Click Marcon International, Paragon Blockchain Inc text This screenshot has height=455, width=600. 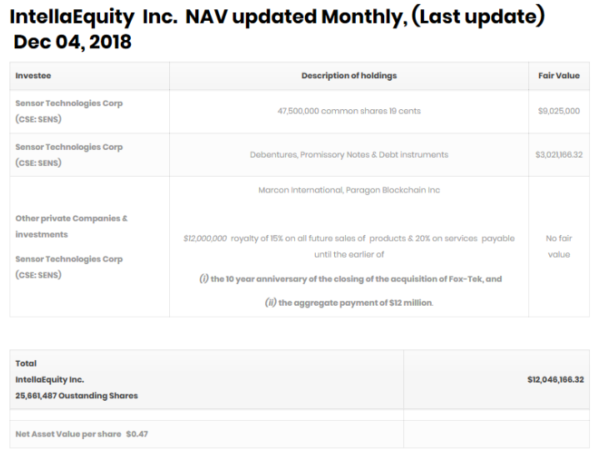[x=348, y=189]
